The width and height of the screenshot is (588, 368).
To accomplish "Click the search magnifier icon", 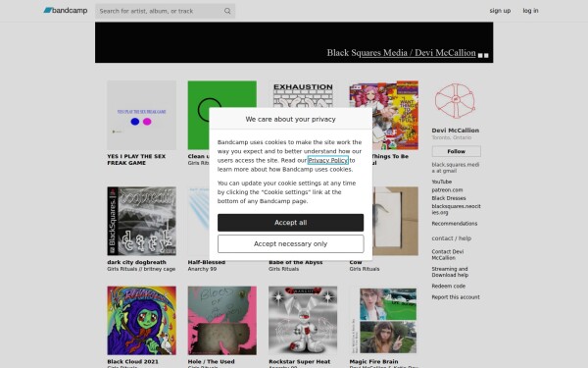I will pos(227,11).
